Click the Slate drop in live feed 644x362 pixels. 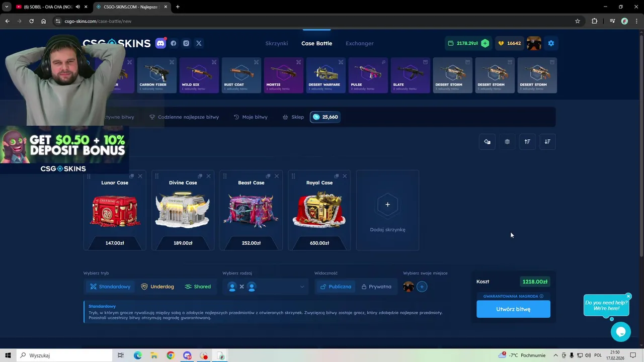click(x=410, y=75)
